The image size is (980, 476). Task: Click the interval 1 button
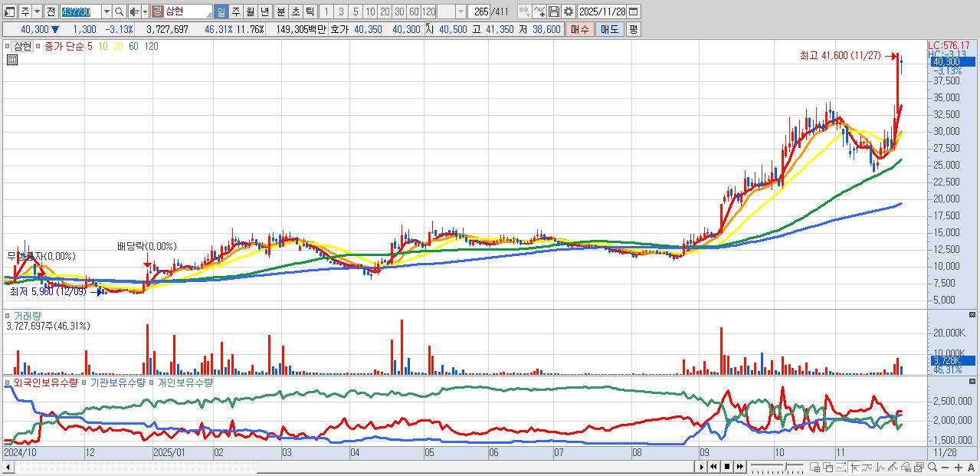pyautogui.click(x=326, y=11)
